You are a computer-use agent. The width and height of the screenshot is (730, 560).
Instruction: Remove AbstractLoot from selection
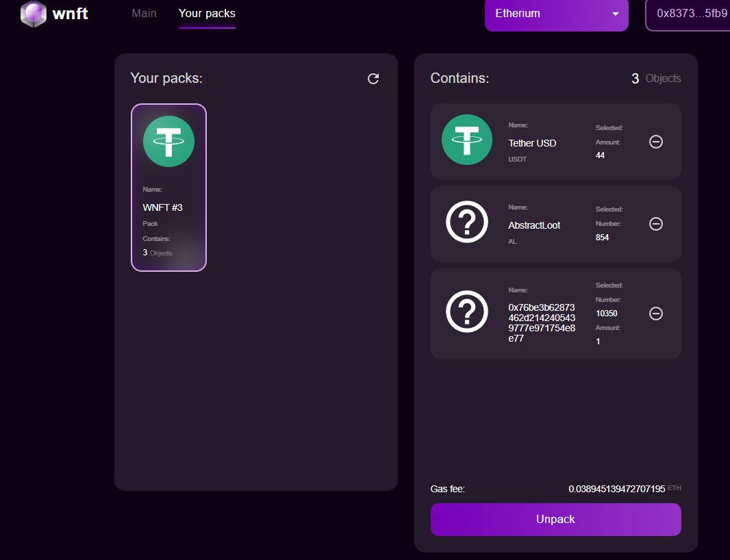point(656,224)
